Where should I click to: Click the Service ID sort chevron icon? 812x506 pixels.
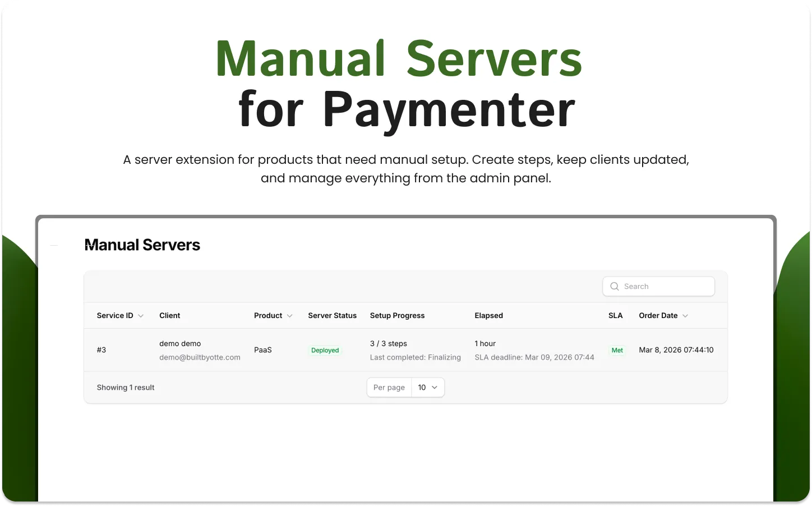[140, 316]
